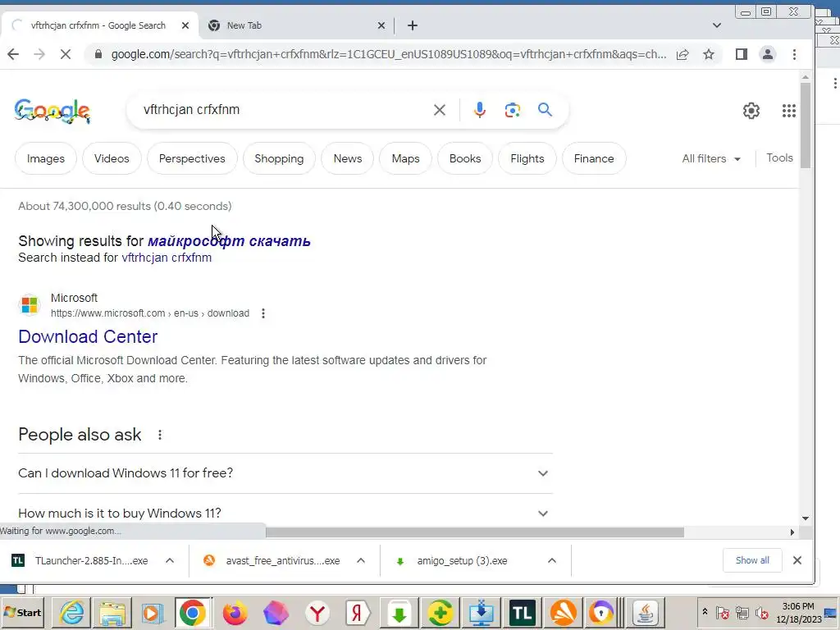Screen dimensions: 840x630
Task: Open TLauncher from the taskbar
Action: coord(523,613)
